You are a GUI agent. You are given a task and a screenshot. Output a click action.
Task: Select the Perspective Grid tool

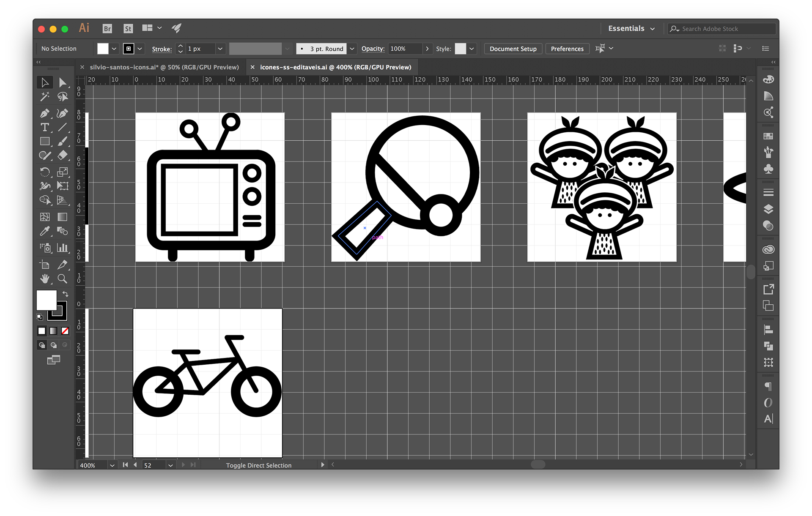click(x=63, y=200)
